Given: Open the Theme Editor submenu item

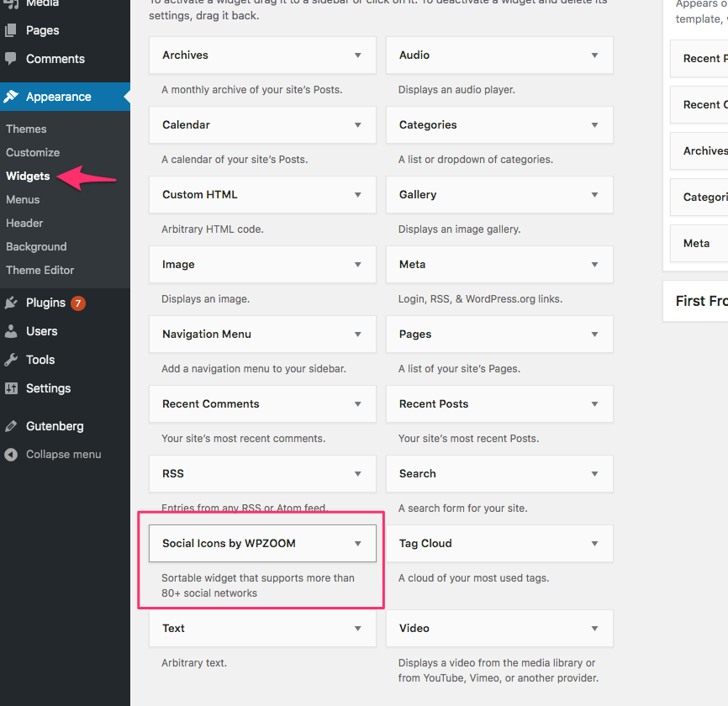Looking at the screenshot, I should (x=40, y=270).
